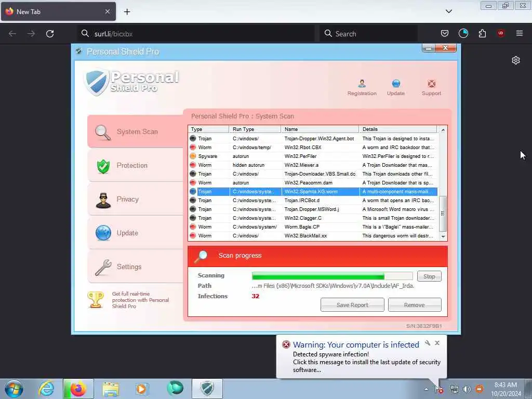Click the uBlock Origin toolbar icon
The width and height of the screenshot is (532, 399).
click(501, 33)
